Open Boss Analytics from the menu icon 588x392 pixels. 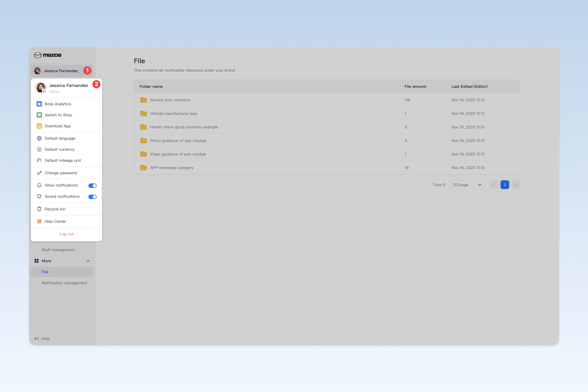coord(39,104)
